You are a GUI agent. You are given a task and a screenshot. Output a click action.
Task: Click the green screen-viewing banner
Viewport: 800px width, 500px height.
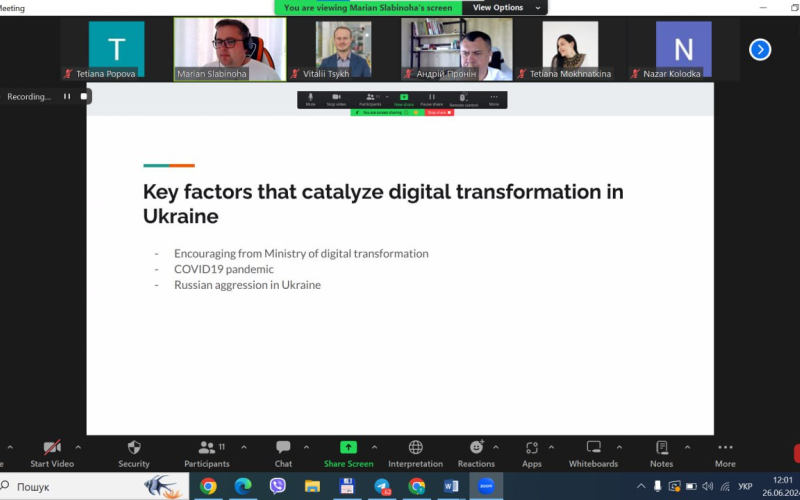pos(368,8)
